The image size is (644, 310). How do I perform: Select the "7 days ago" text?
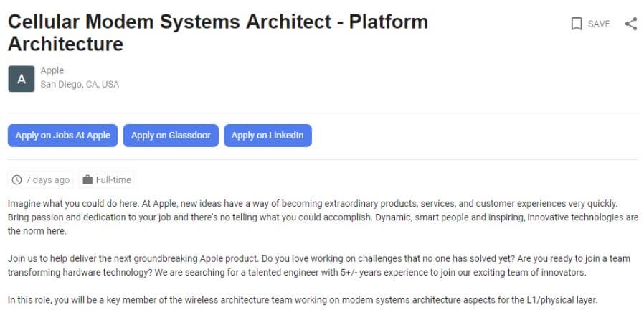point(47,180)
